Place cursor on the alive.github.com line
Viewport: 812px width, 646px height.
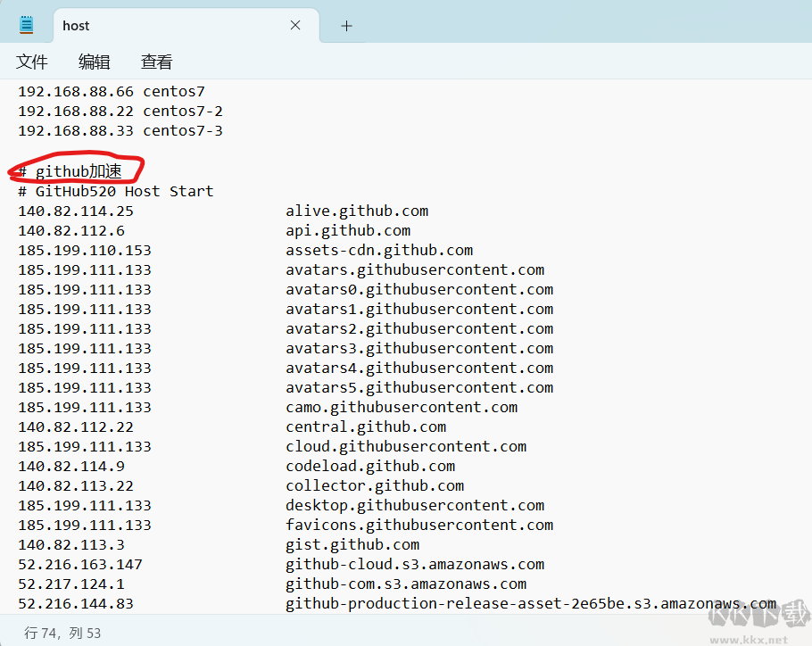click(357, 210)
